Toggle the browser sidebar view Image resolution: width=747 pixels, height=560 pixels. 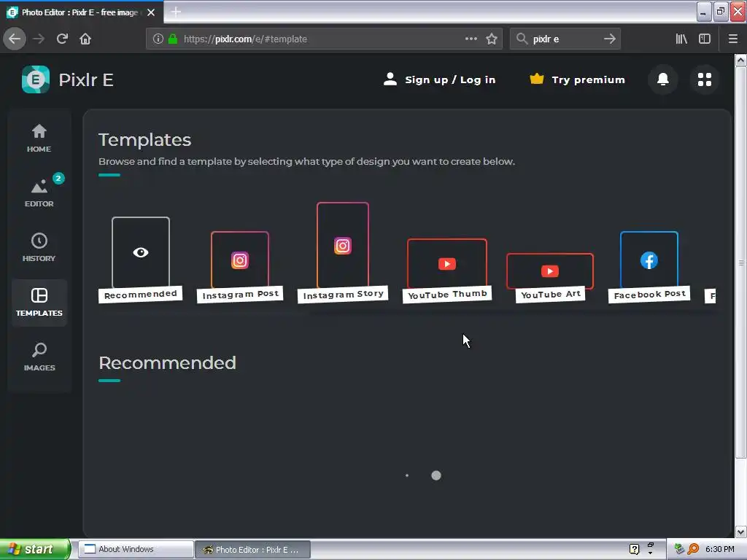tap(705, 39)
